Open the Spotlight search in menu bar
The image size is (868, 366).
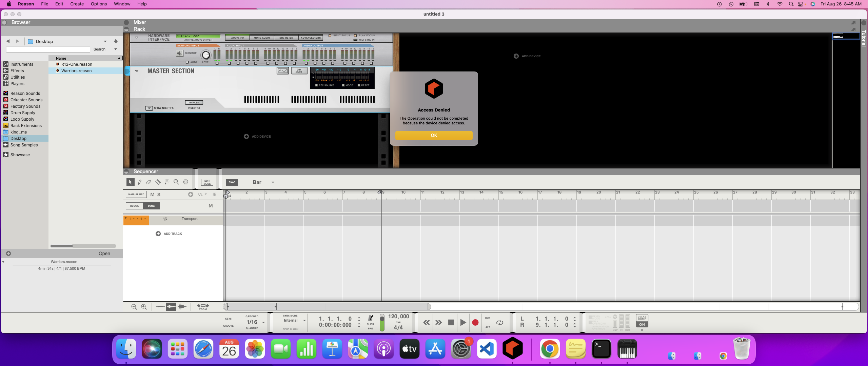pyautogui.click(x=791, y=4)
